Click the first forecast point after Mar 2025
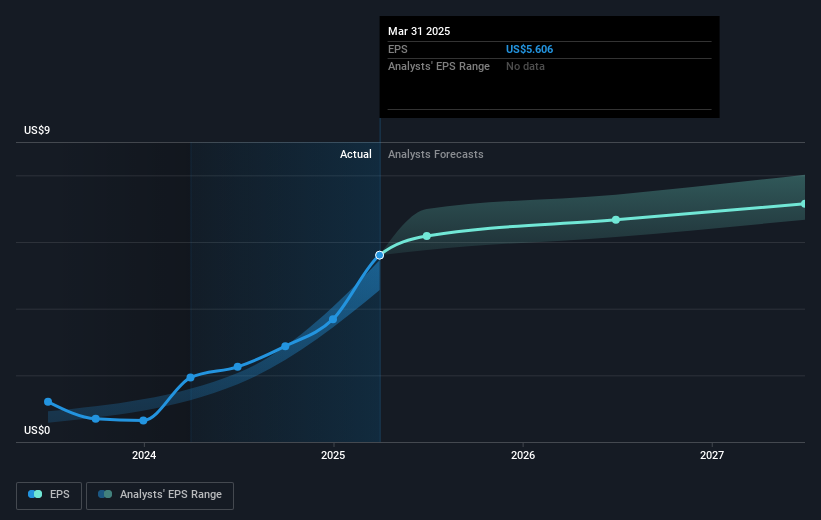This screenshot has height=520, width=821. (x=427, y=236)
